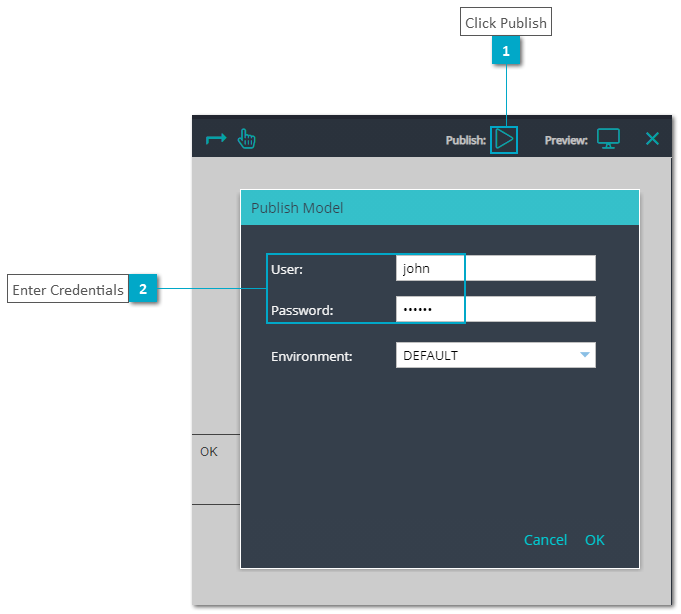681x614 pixels.
Task: Click the Publish Model dialog title
Action: (x=297, y=208)
